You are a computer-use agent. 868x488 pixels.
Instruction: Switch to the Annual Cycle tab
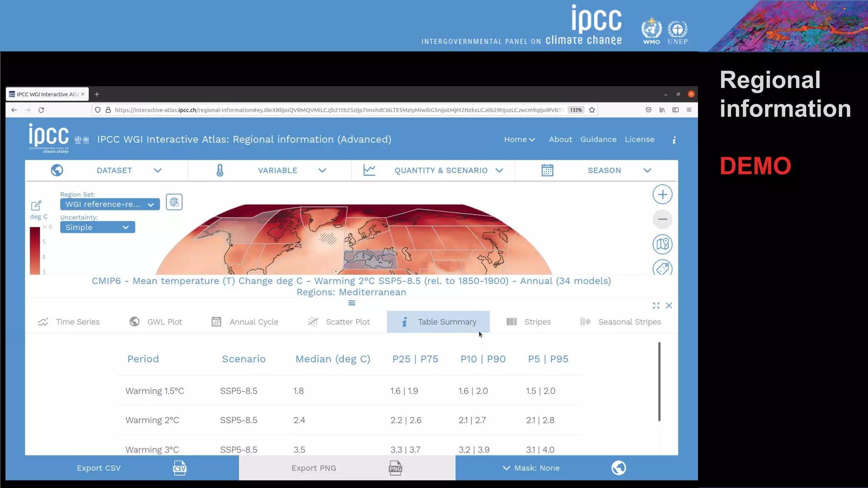click(x=245, y=322)
